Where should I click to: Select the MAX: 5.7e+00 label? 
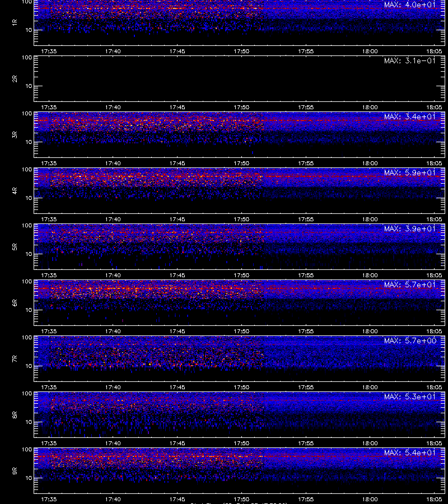coord(410,340)
